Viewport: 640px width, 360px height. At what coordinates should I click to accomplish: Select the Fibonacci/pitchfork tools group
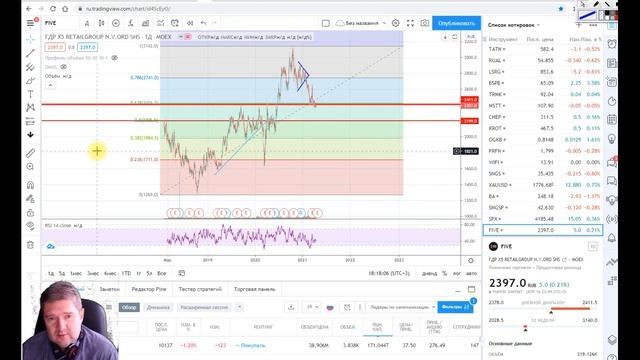pyautogui.click(x=30, y=67)
